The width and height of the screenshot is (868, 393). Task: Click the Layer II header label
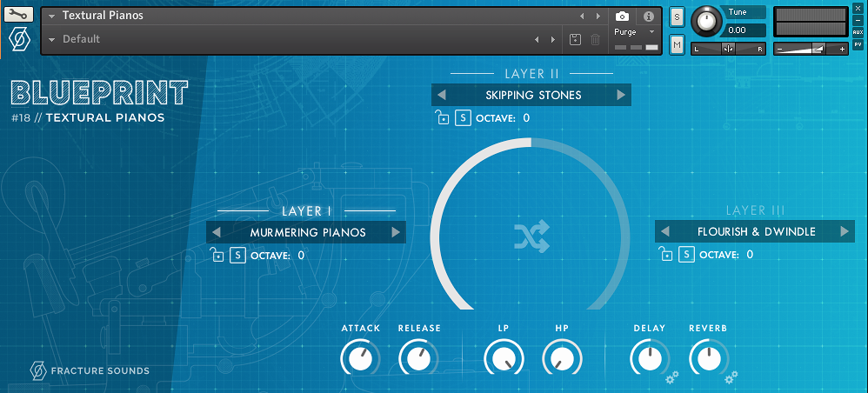pos(532,73)
